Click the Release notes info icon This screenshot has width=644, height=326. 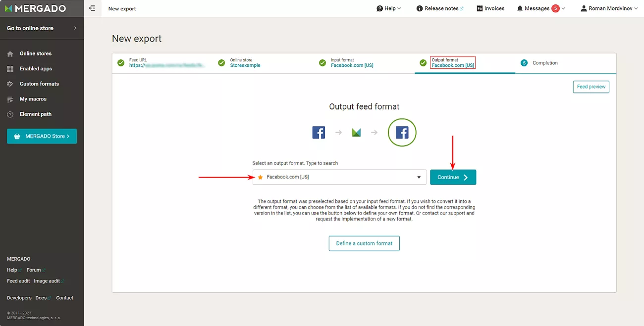[420, 8]
